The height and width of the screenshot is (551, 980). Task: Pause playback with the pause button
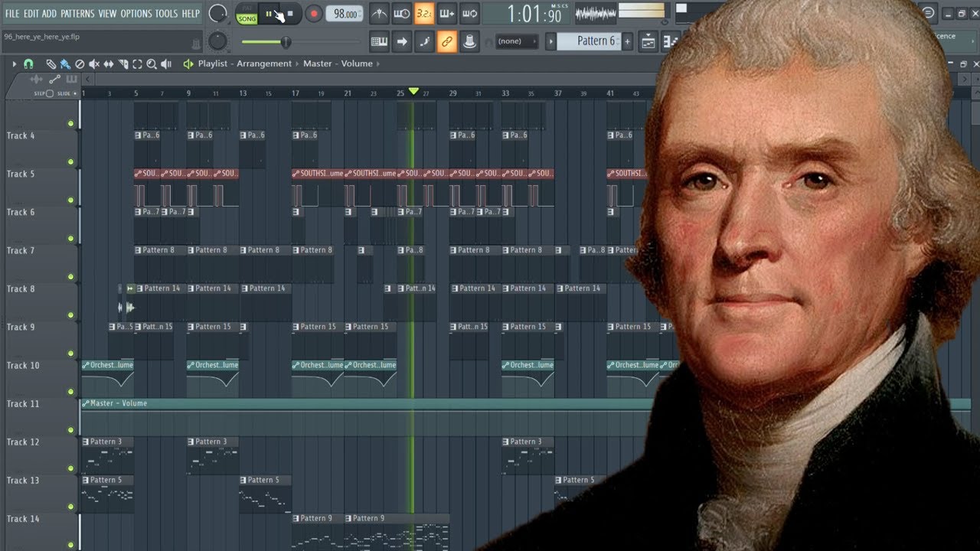(269, 14)
